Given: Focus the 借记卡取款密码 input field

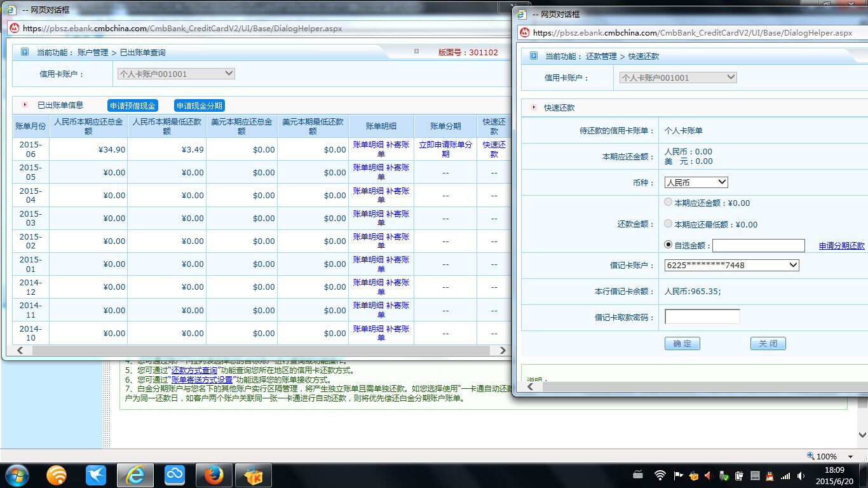Looking at the screenshot, I should point(702,316).
